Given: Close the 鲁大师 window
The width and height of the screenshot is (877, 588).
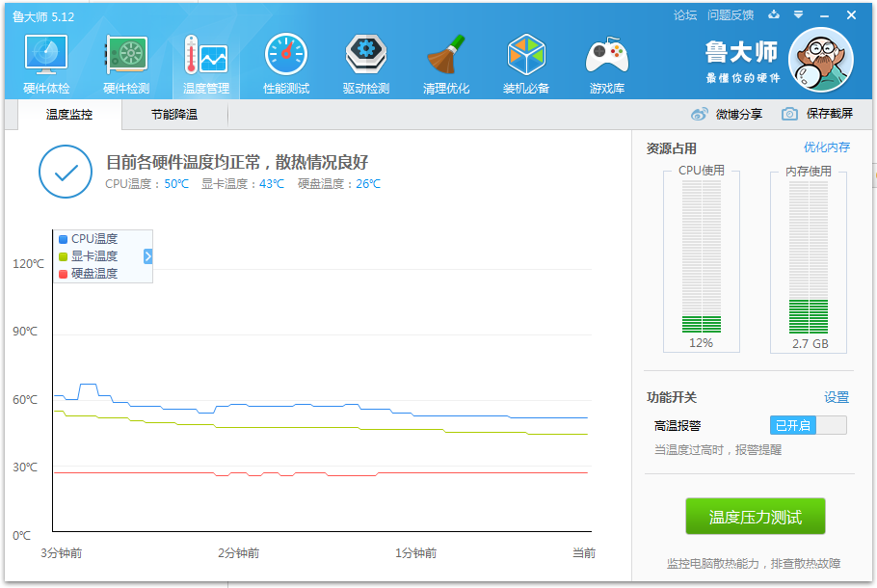Looking at the screenshot, I should pos(851,15).
